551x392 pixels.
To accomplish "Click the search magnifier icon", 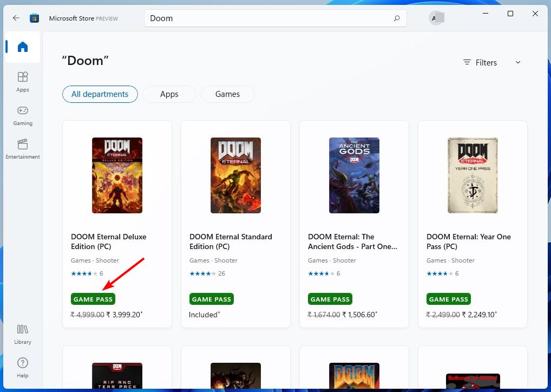I will [x=397, y=18].
